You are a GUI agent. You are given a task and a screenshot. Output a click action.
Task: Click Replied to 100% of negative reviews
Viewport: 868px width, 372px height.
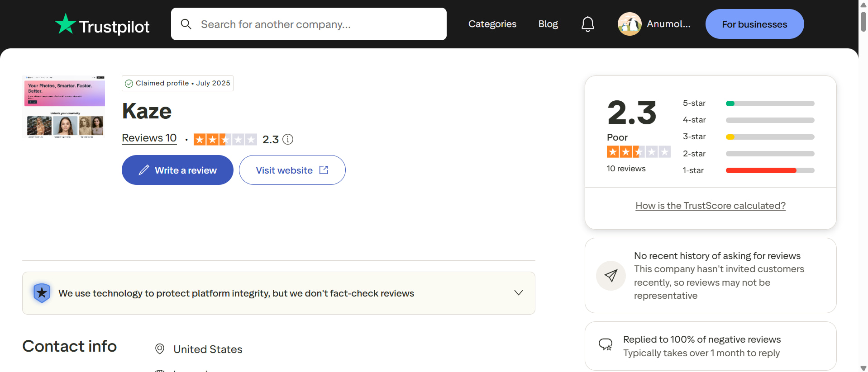(702, 339)
